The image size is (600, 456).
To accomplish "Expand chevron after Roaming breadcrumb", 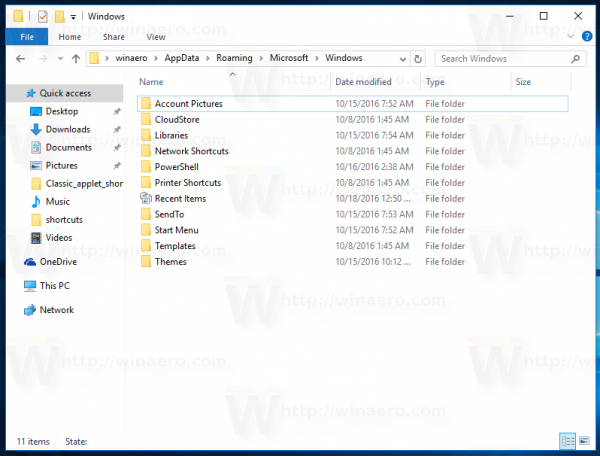I will click(x=261, y=58).
